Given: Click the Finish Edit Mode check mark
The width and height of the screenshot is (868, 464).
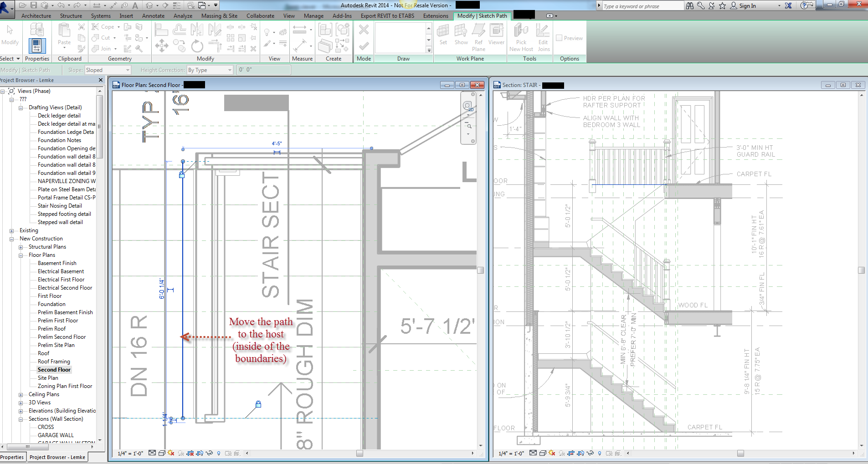Looking at the screenshot, I should pyautogui.click(x=364, y=46).
